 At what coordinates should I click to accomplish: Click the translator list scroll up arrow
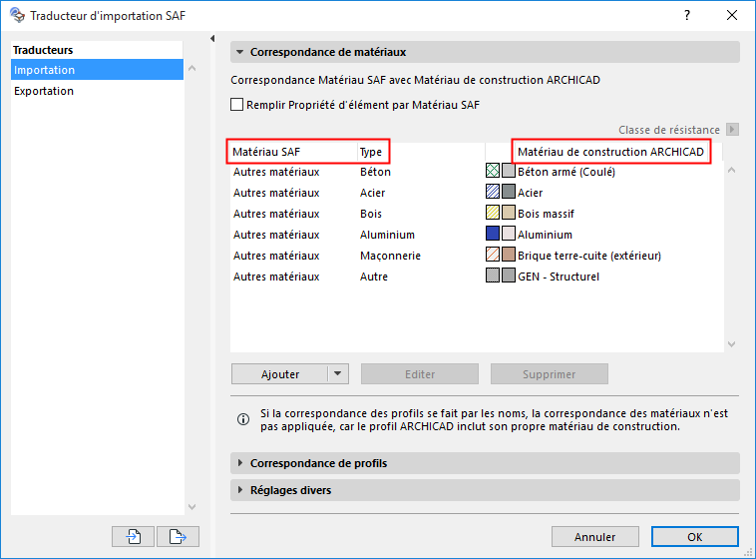coord(191,68)
